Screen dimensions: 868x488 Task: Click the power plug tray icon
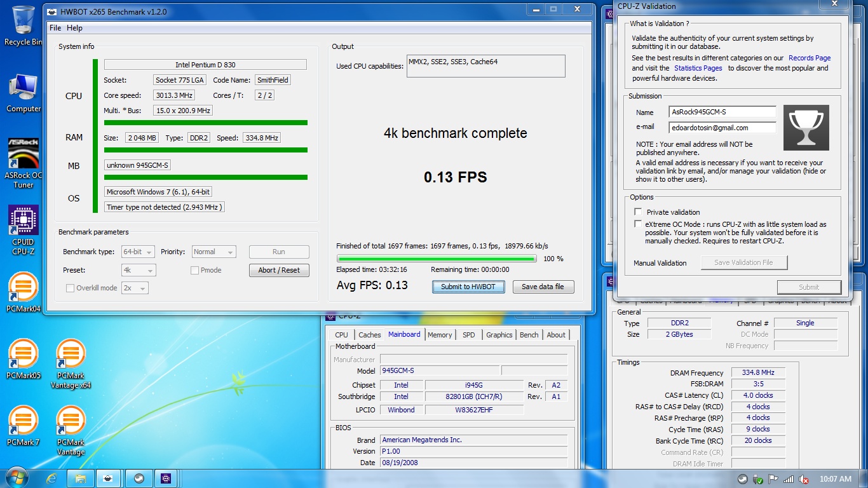[x=758, y=479]
